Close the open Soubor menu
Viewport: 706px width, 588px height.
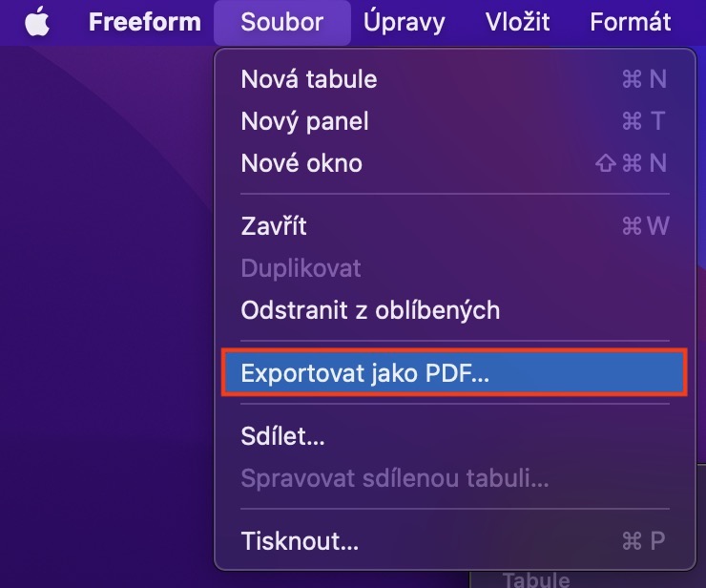[282, 22]
